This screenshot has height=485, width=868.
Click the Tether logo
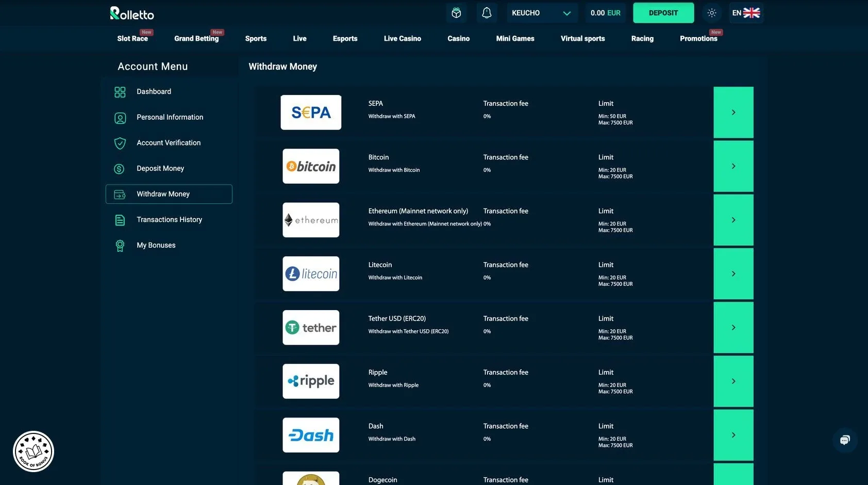311,328
